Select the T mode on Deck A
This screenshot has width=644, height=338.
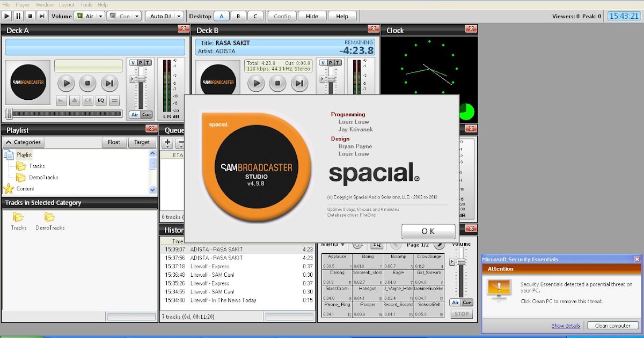click(x=148, y=63)
